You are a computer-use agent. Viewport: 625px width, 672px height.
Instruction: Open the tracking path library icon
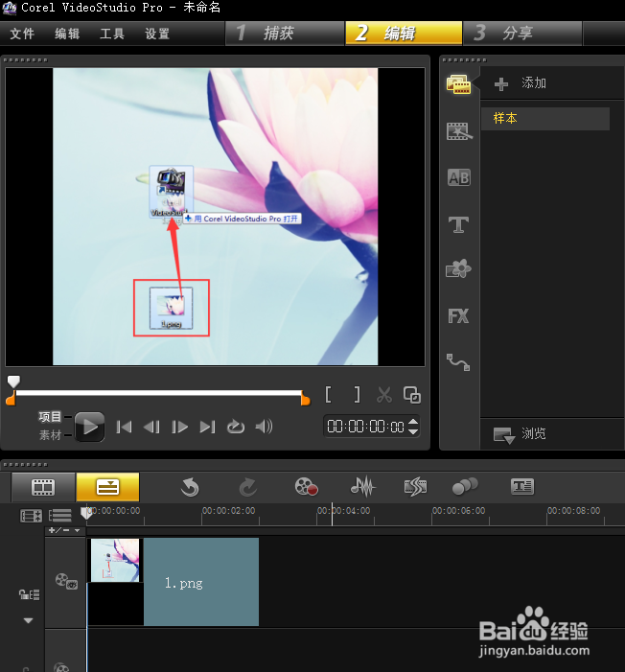point(458,362)
